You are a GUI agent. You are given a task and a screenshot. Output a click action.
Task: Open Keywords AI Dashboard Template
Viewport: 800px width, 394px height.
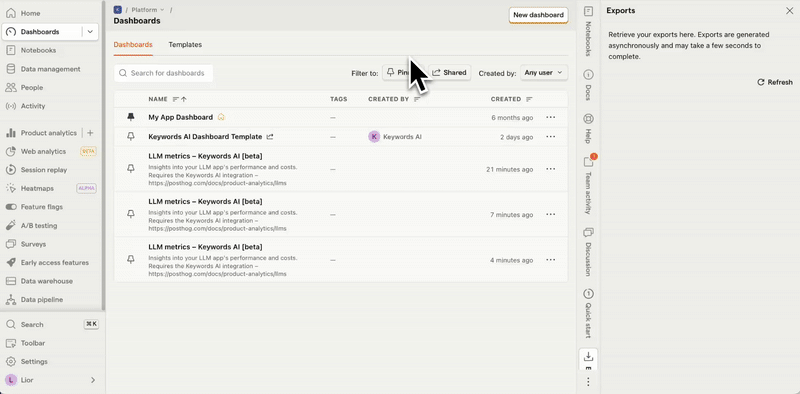click(x=205, y=137)
